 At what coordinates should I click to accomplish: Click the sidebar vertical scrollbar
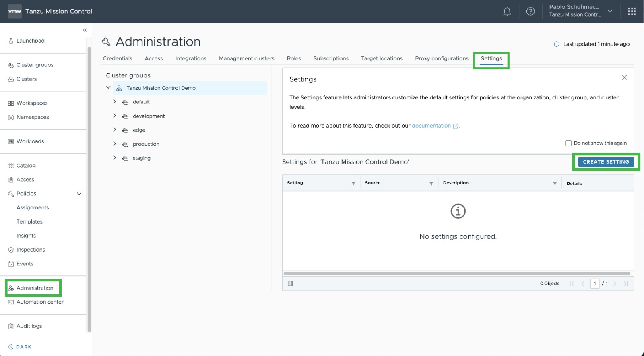[x=89, y=189]
